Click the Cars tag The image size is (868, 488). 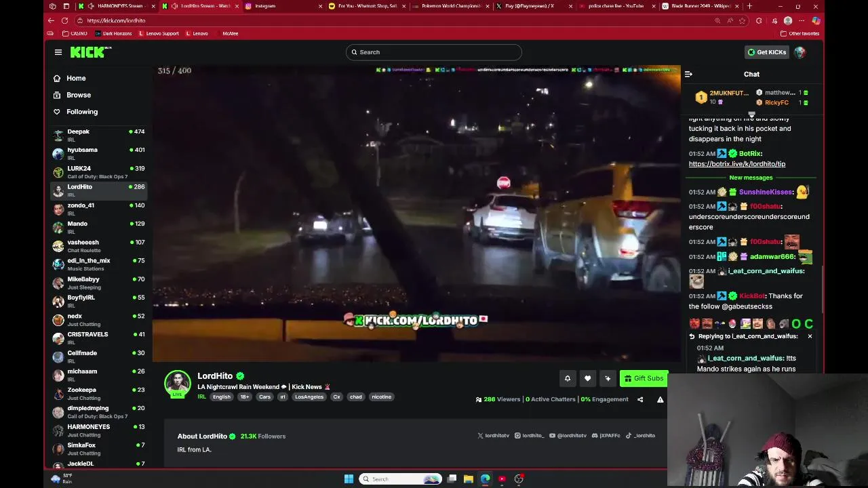[264, 397]
